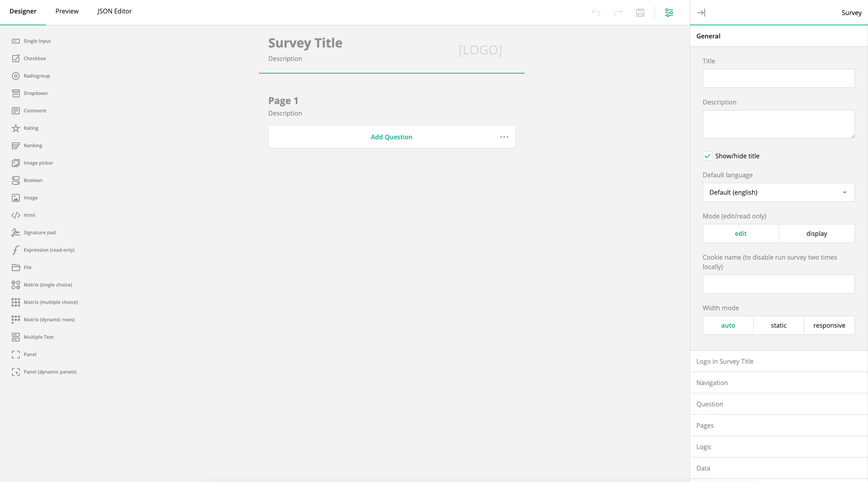Click the Signature Pad tool icon
The image size is (868, 482).
(16, 232)
